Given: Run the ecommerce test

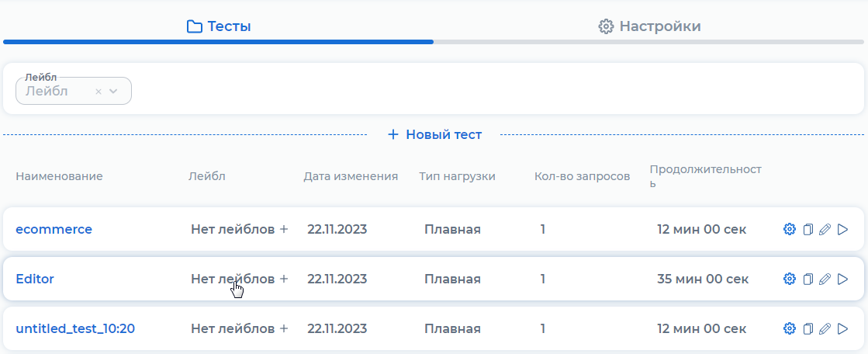Looking at the screenshot, I should (x=842, y=229).
